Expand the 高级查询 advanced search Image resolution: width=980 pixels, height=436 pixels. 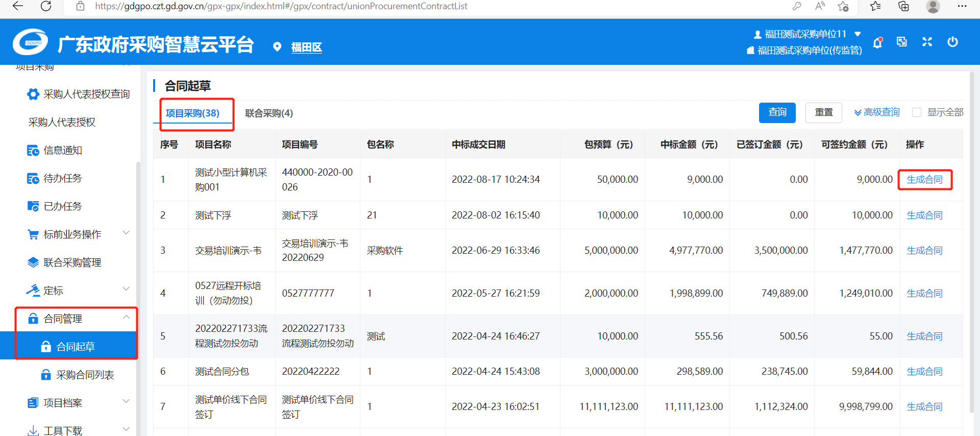click(x=877, y=112)
